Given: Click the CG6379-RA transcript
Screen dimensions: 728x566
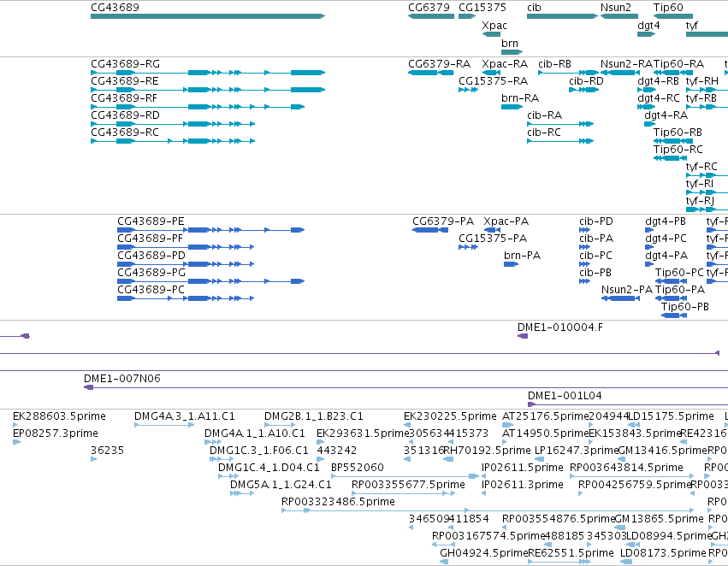Looking at the screenshot, I should (431, 73).
